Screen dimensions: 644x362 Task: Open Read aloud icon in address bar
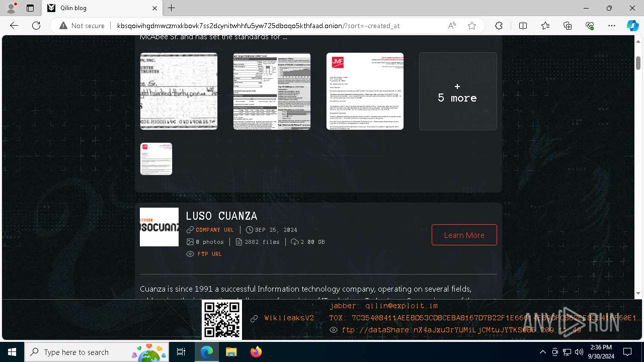(452, 26)
